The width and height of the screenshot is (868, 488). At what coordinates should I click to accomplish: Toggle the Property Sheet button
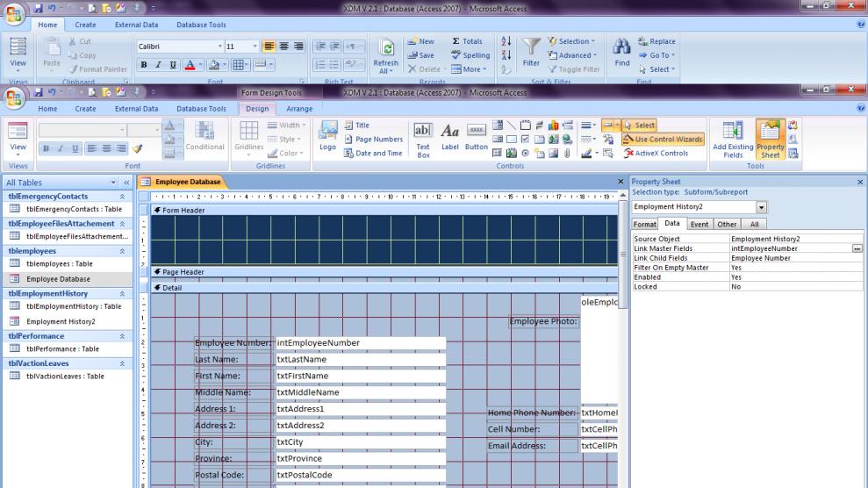(770, 140)
